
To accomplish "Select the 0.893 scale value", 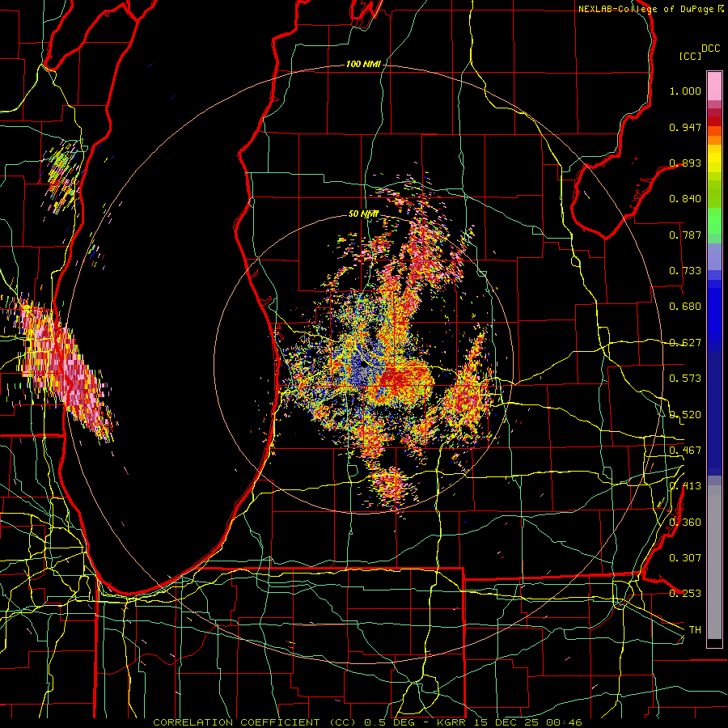I will [685, 163].
